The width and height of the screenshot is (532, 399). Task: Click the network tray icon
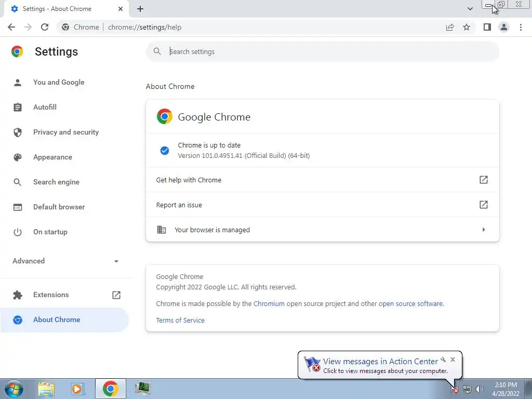[467, 390]
